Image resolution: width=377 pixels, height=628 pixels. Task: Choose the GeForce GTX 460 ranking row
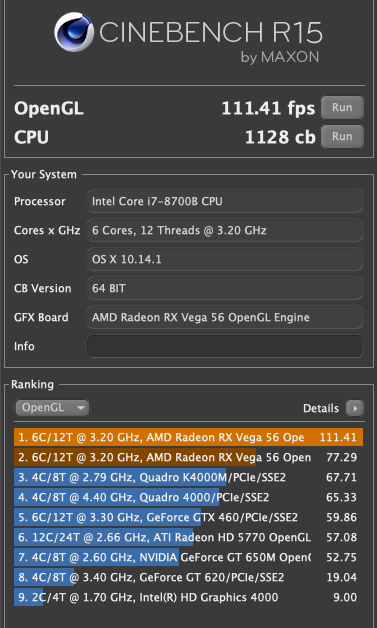tap(188, 517)
